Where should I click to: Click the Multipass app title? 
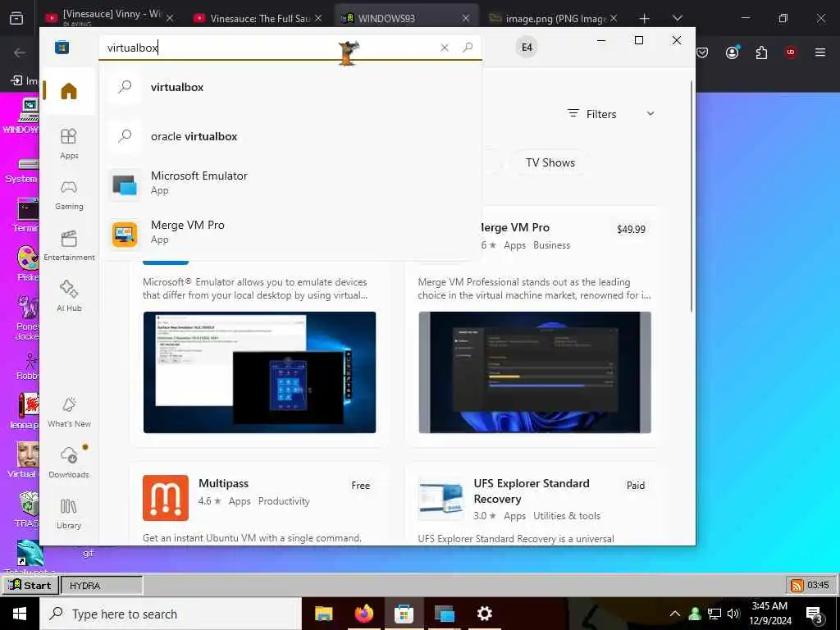223,483
